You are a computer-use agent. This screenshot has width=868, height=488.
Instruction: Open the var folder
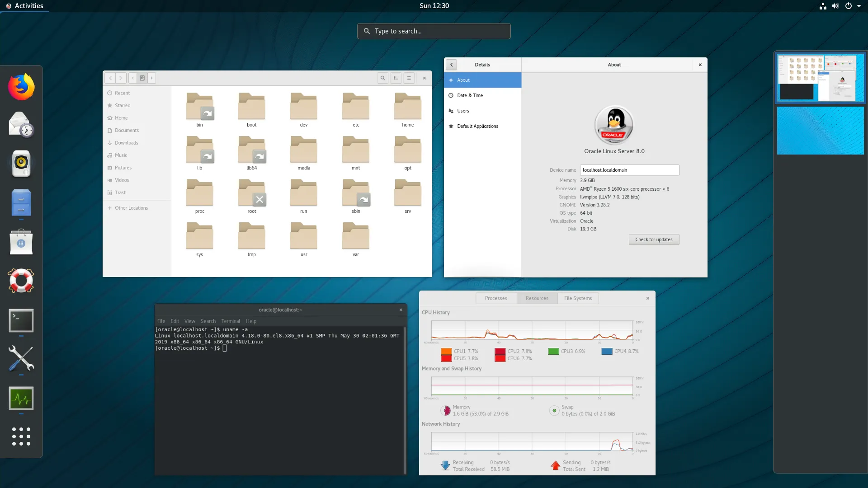pos(356,239)
